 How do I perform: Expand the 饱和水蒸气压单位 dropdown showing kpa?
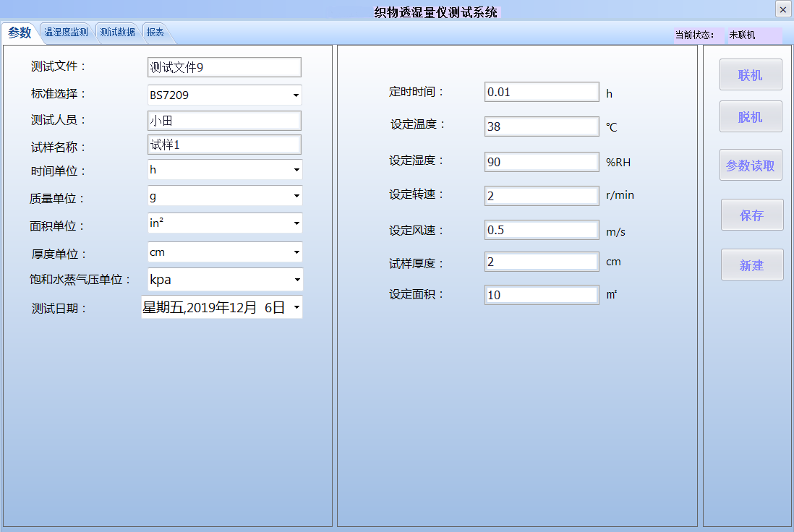click(x=223, y=280)
